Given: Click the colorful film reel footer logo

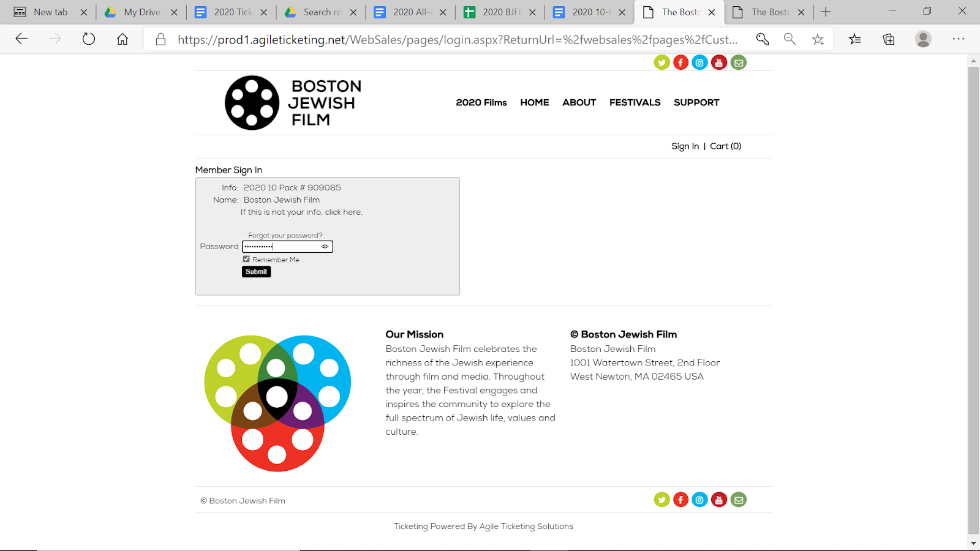Looking at the screenshot, I should pyautogui.click(x=277, y=403).
